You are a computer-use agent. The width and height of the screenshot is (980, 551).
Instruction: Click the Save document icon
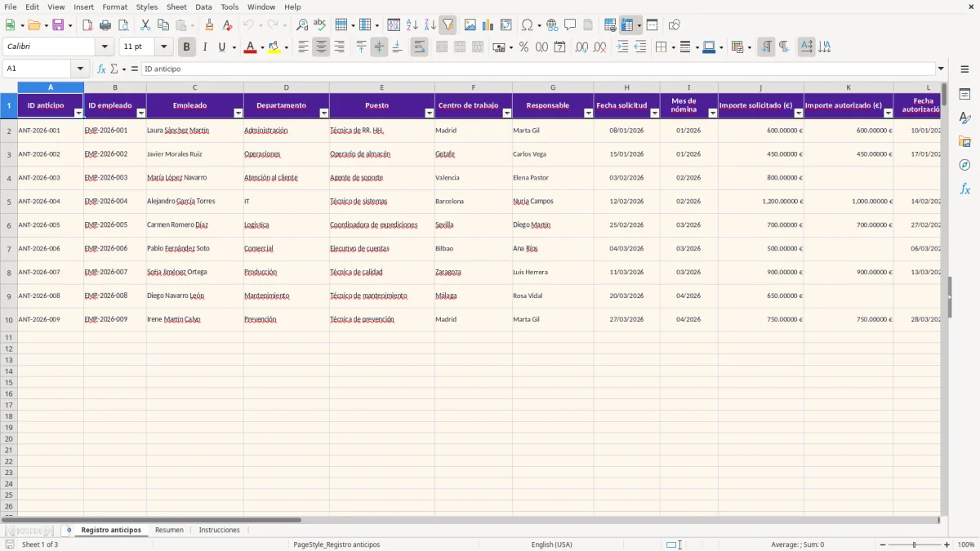[x=58, y=25]
